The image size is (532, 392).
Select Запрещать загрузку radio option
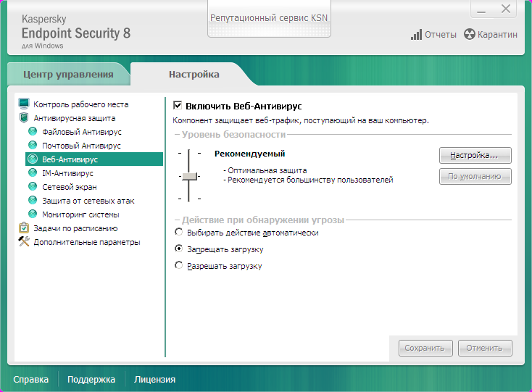click(x=178, y=249)
